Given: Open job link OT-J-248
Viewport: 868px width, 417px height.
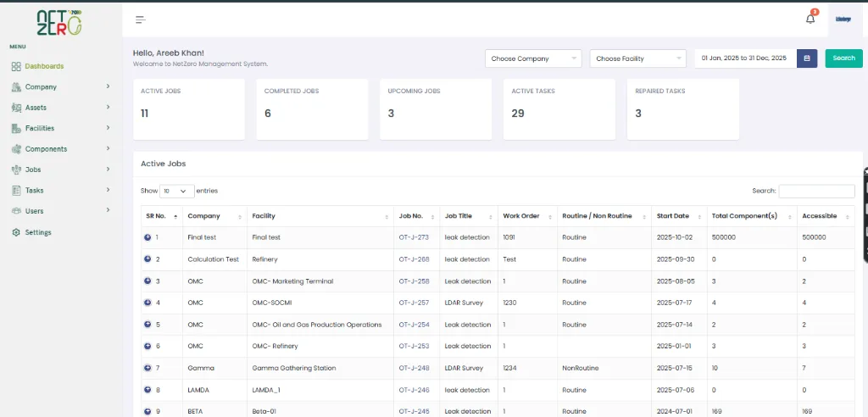Looking at the screenshot, I should click(414, 368).
